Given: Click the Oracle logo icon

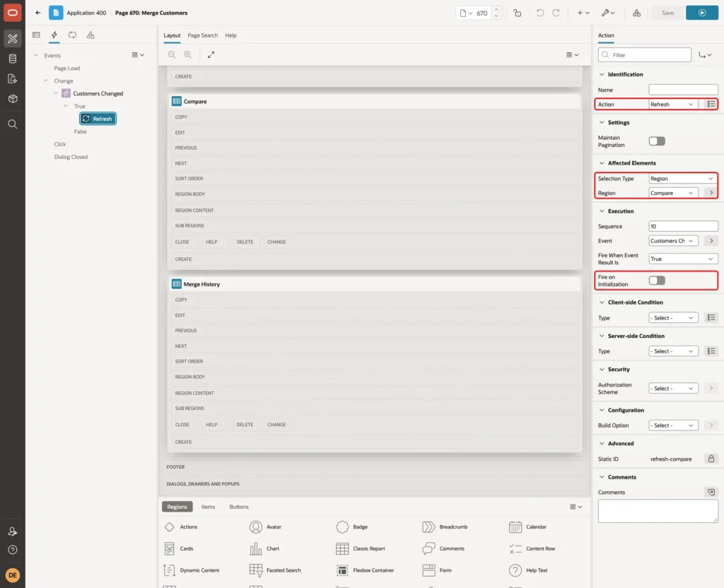Looking at the screenshot, I should 13,13.
